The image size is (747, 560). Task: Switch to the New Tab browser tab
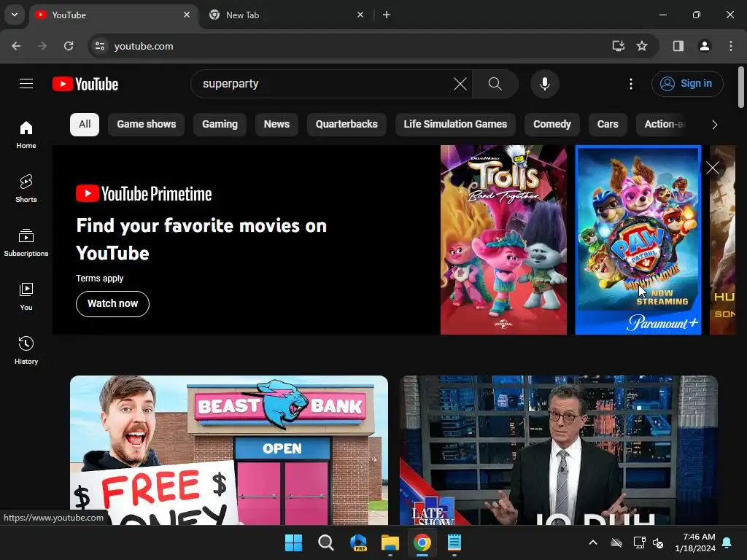286,15
